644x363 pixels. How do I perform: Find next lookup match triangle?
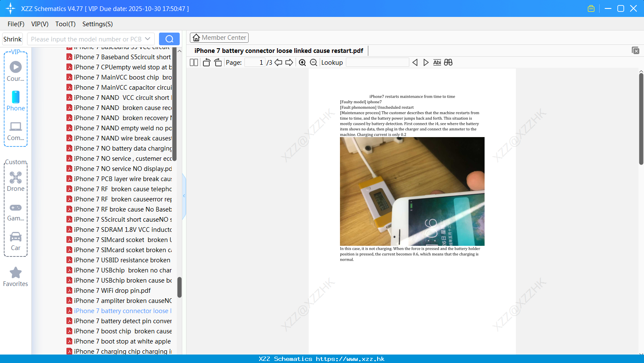pyautogui.click(x=426, y=62)
